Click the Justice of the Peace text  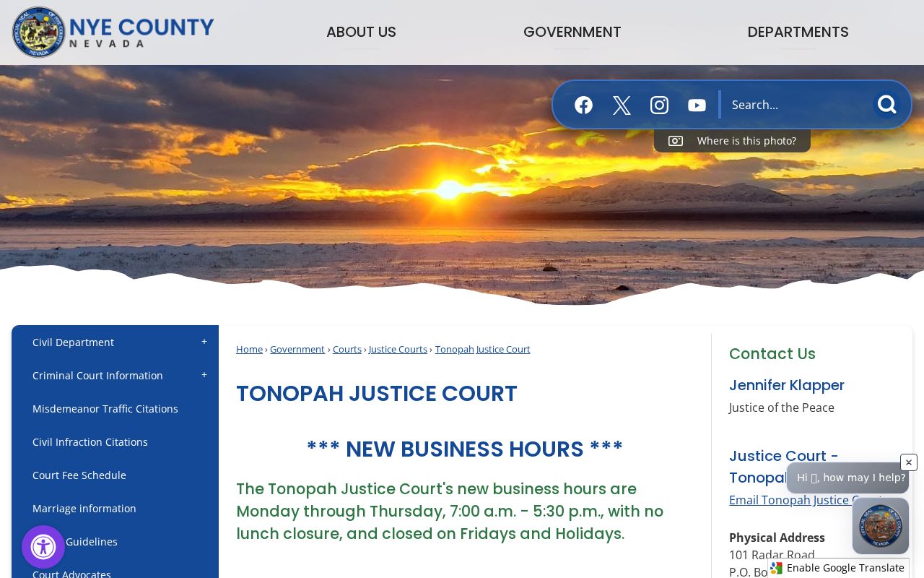pos(782,407)
